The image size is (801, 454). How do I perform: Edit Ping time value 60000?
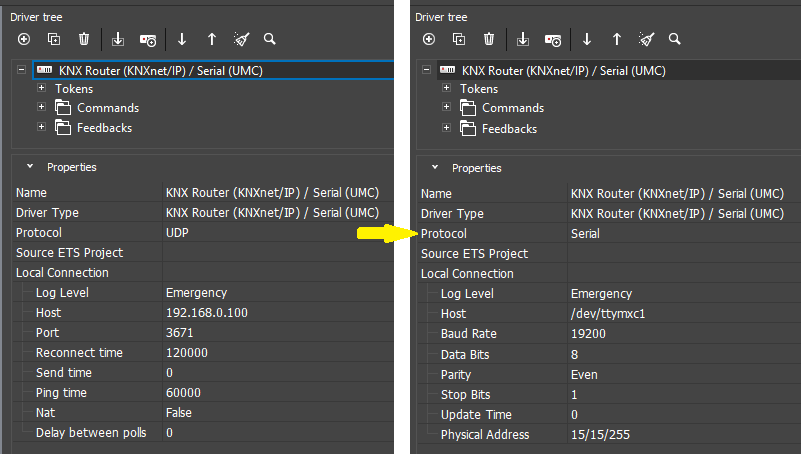tap(278, 392)
